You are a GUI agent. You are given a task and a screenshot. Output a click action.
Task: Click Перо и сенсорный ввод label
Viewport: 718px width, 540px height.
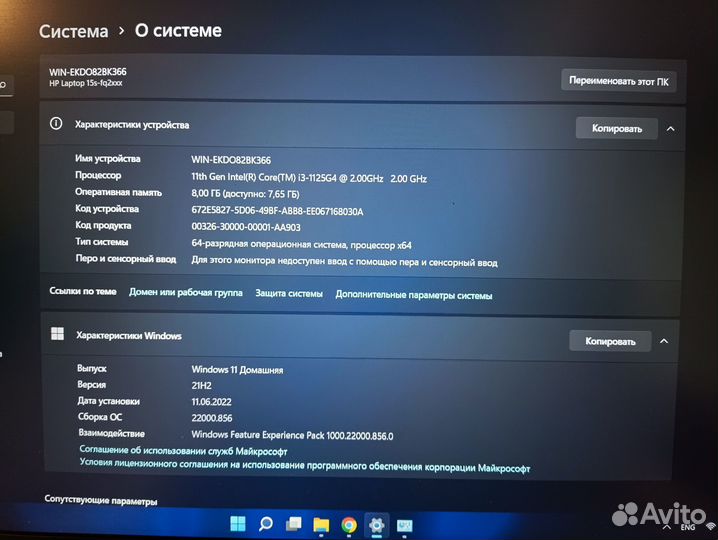pyautogui.click(x=126, y=259)
